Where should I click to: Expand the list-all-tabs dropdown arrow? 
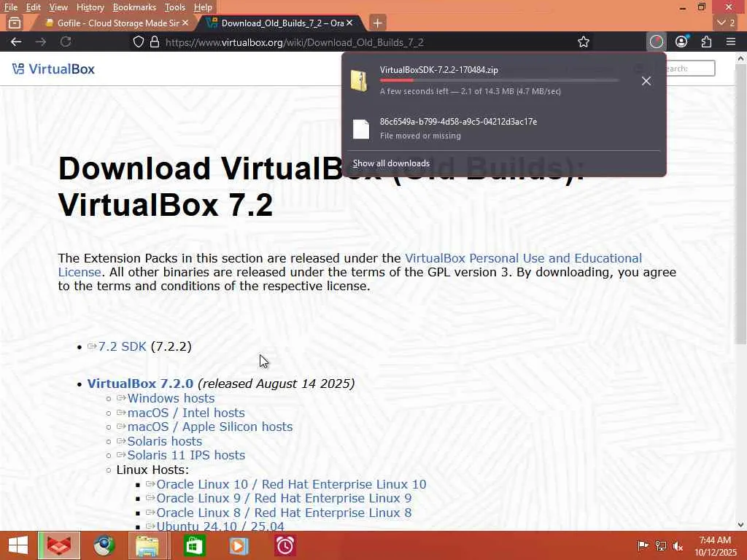click(727, 23)
